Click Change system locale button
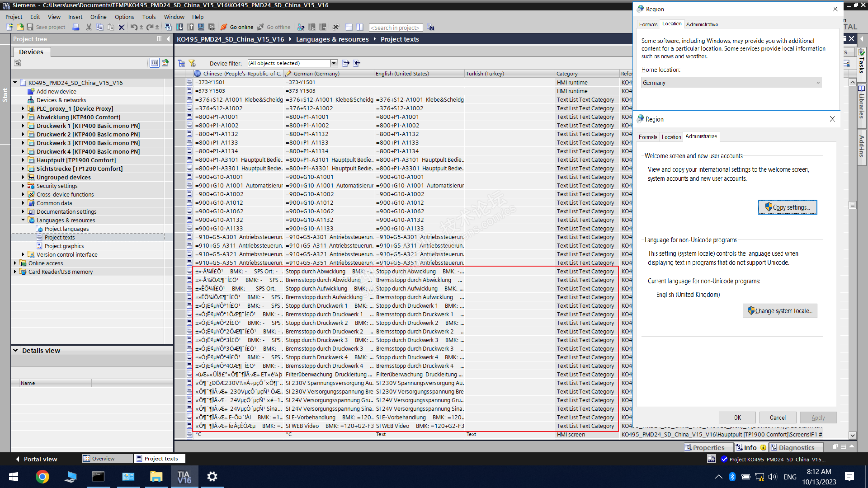Image resolution: width=868 pixels, height=488 pixels. pyautogui.click(x=780, y=311)
